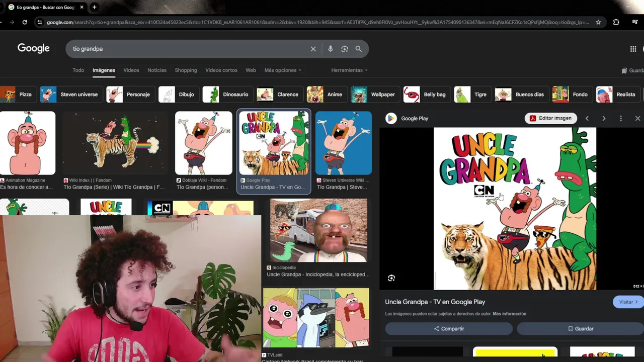
Task: Open the Más opciones dropdown
Action: pos(283,70)
